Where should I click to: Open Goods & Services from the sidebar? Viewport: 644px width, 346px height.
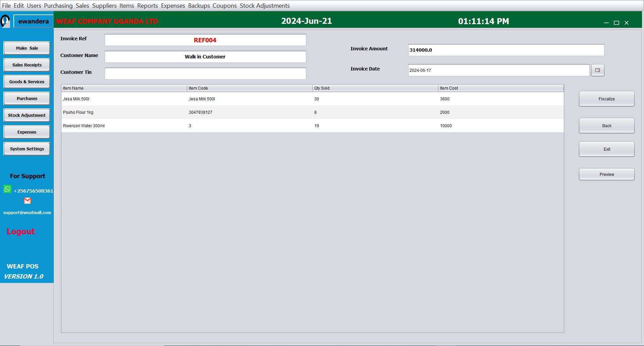(x=27, y=82)
